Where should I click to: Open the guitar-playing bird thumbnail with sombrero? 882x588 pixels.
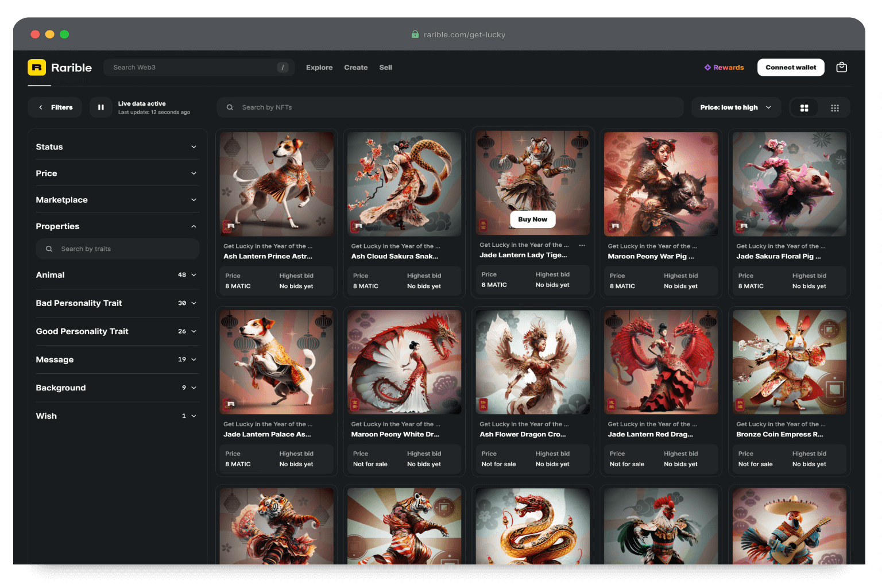coord(790,526)
